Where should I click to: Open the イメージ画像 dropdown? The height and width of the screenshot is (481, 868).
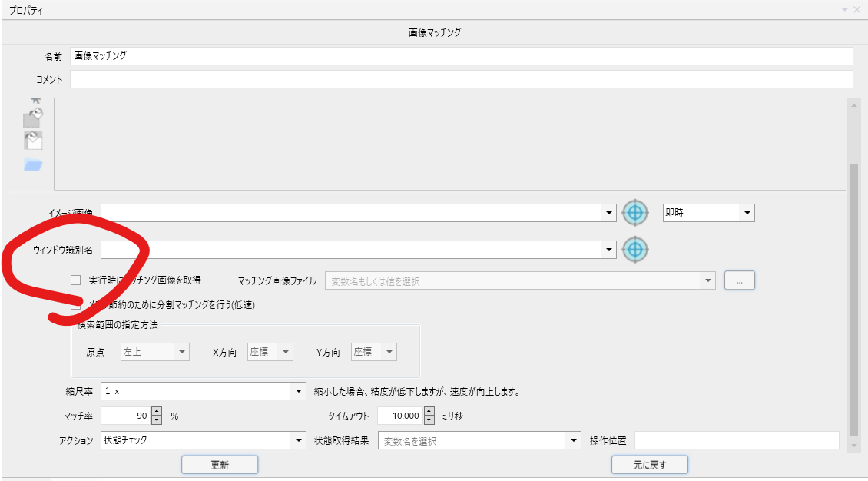coord(609,213)
